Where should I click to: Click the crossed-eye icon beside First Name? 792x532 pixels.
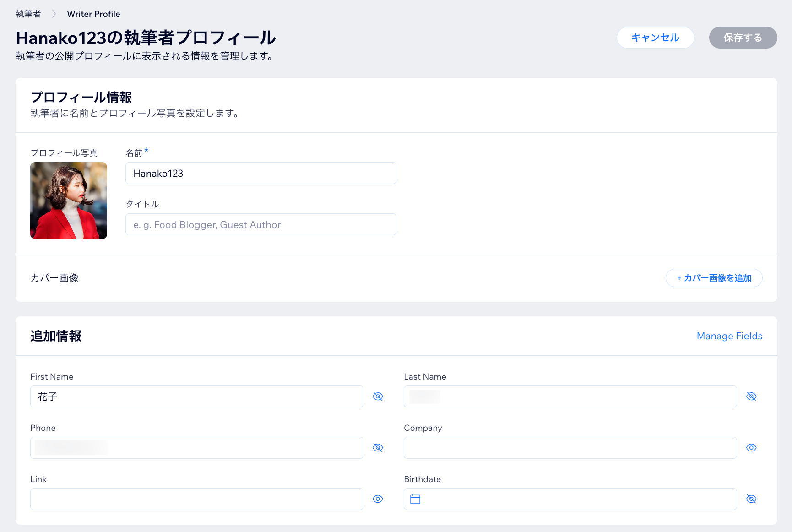pos(378,396)
